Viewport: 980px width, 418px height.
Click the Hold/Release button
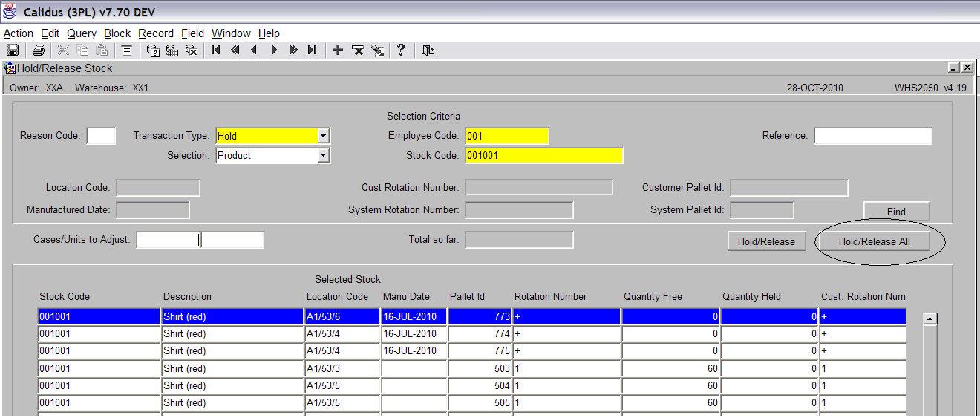coord(766,241)
